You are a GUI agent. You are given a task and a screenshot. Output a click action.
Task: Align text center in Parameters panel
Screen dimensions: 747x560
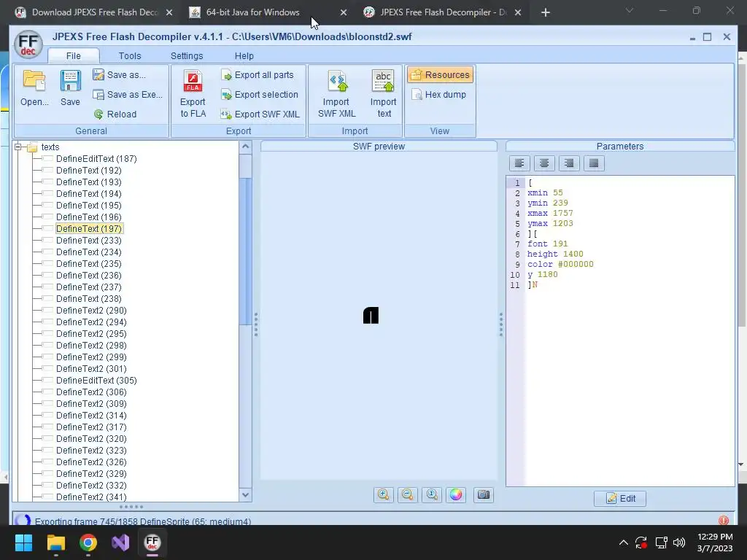[x=544, y=163]
